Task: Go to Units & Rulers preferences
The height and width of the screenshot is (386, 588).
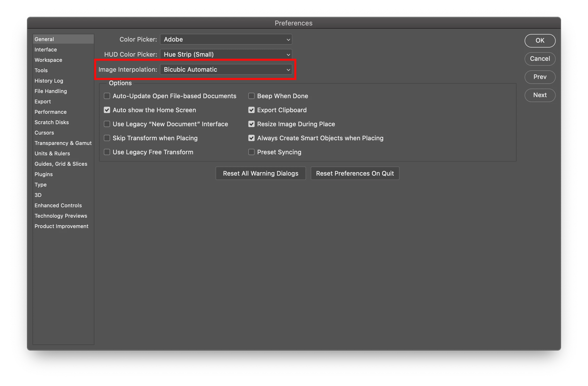Action: [x=52, y=154]
